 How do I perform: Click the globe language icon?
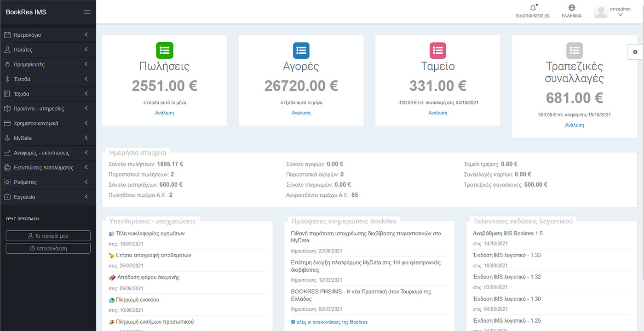pos(572,7)
